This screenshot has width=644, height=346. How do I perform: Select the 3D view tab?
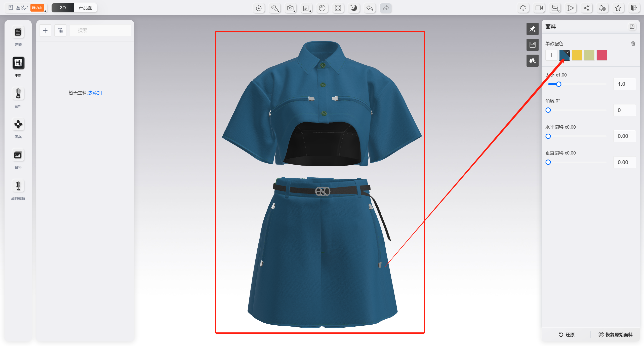63,8
